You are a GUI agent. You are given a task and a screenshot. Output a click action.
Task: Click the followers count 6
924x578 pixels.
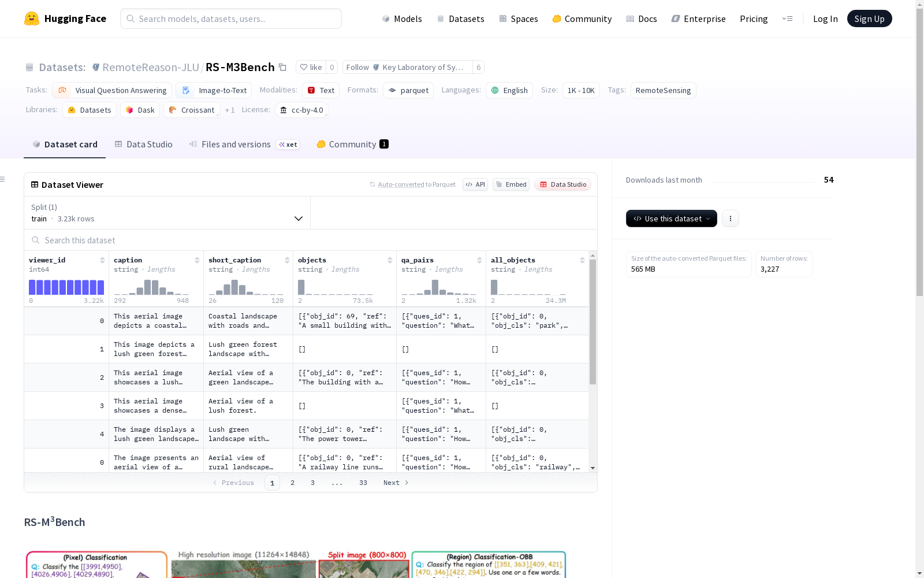[478, 67]
